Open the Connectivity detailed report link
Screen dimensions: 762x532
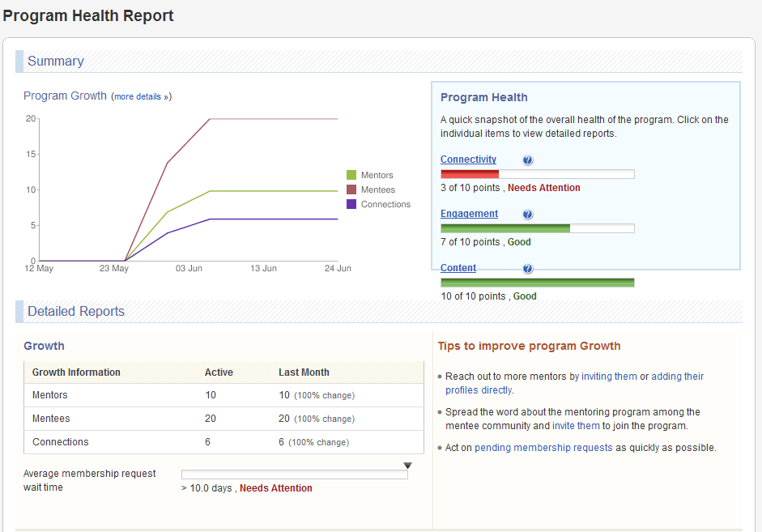[468, 160]
